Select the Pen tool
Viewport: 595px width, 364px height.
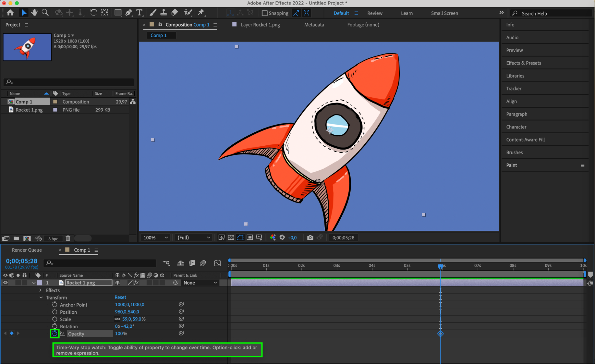coord(129,12)
